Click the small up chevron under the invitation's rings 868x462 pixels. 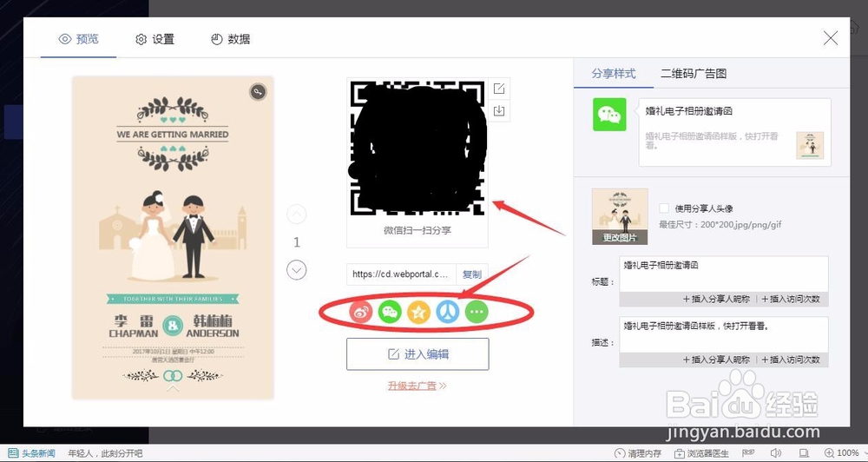(x=173, y=388)
